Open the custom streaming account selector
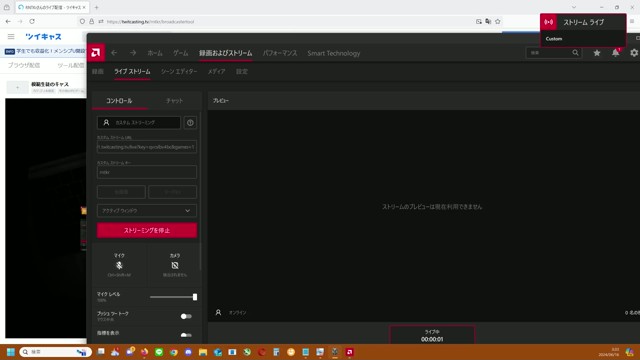 point(139,122)
